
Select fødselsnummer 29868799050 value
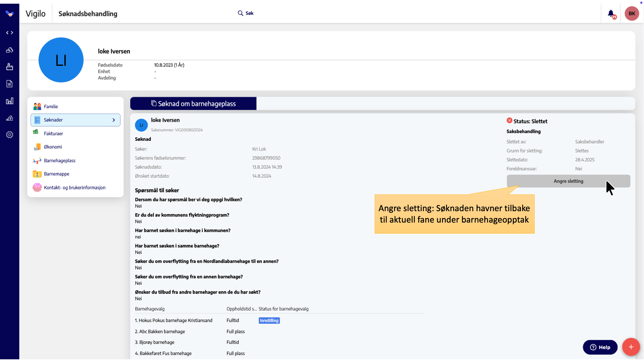point(266,158)
